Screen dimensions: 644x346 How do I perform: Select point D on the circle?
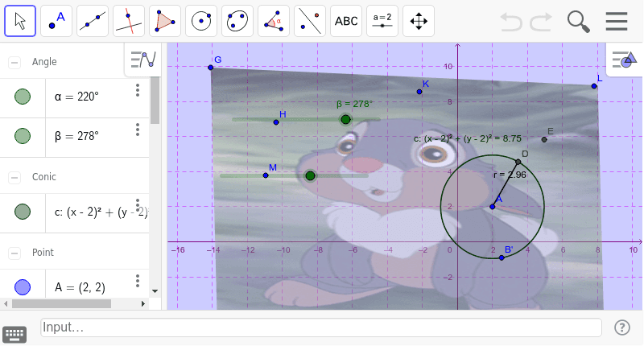coord(518,162)
